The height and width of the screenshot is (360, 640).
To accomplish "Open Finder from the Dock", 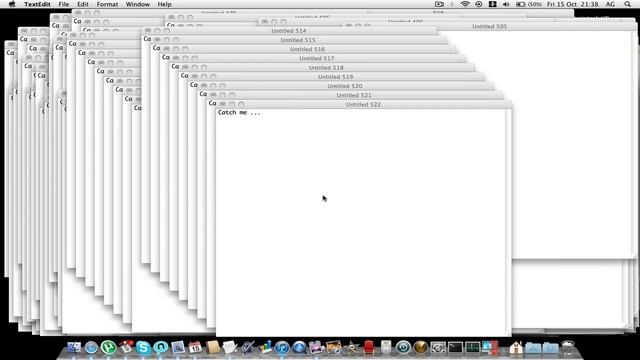I will point(74,347).
